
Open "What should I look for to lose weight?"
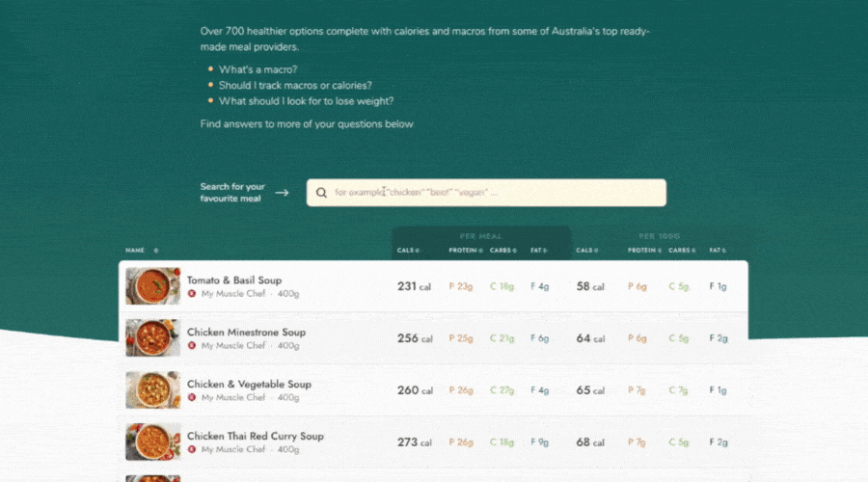tap(306, 101)
